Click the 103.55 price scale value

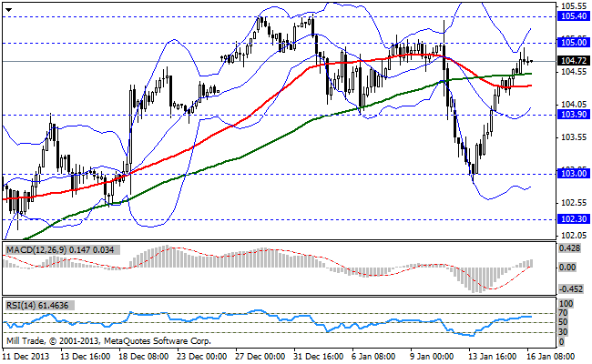pos(574,137)
